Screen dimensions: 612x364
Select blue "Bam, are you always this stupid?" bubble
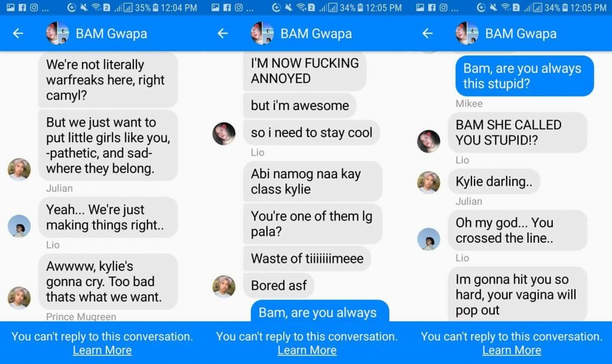(x=525, y=76)
